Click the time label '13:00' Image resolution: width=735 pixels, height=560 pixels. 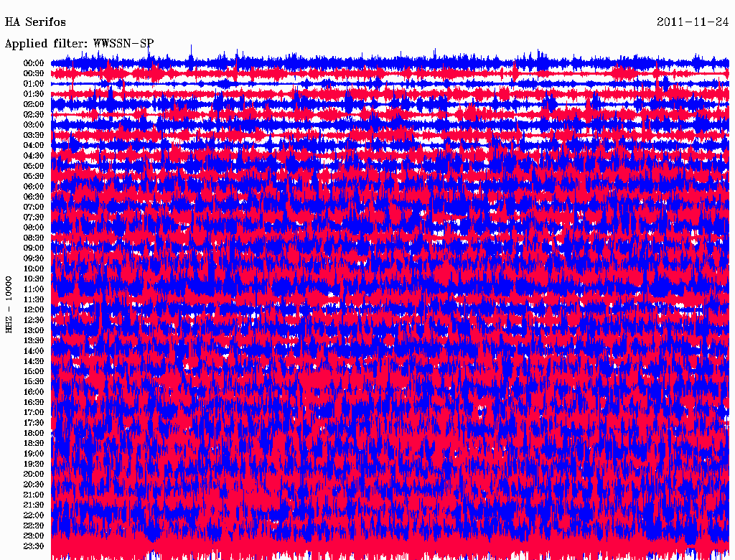pyautogui.click(x=34, y=331)
